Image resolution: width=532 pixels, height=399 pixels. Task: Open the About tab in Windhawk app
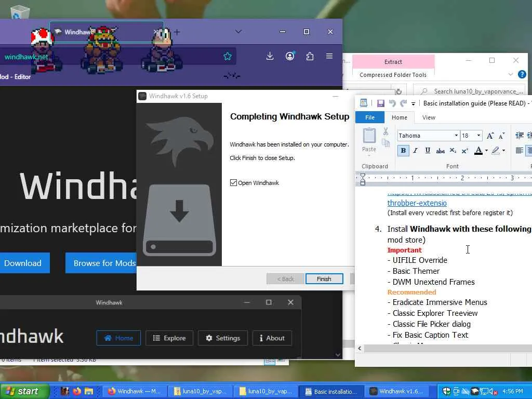point(272,338)
